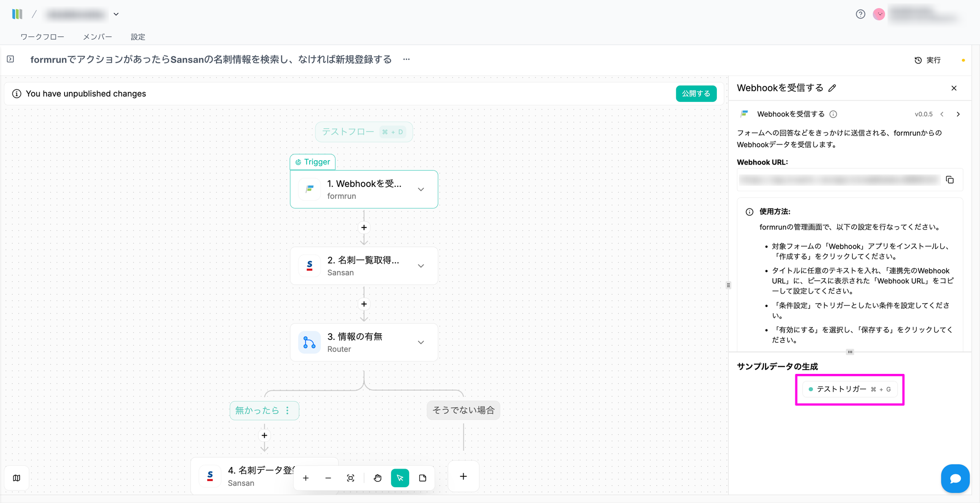This screenshot has width=980, height=503.
Task: Click the horizontal divider handle above サンプルデータの生成
Action: click(850, 352)
